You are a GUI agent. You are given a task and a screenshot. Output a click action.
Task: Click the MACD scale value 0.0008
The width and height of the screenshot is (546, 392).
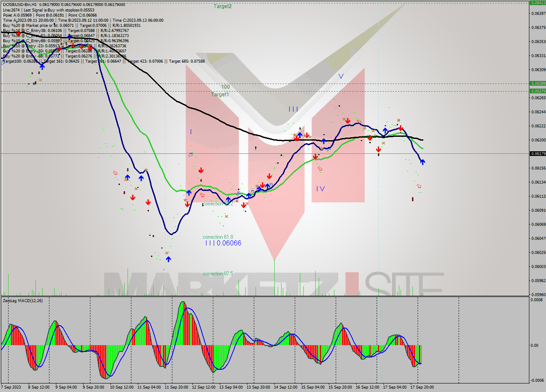click(536, 300)
